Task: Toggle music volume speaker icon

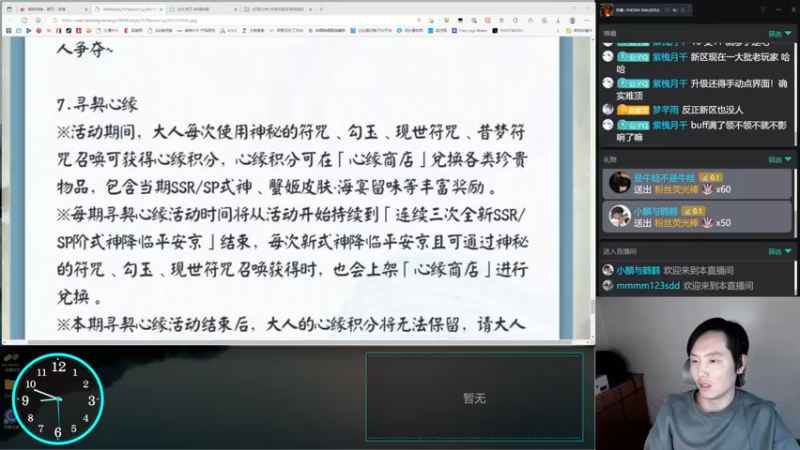Action: pos(674,10)
